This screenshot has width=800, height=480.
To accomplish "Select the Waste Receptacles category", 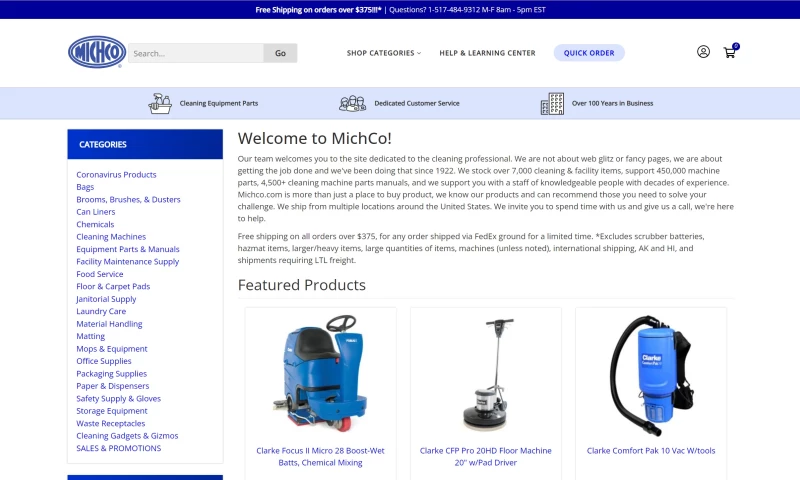I will (111, 423).
